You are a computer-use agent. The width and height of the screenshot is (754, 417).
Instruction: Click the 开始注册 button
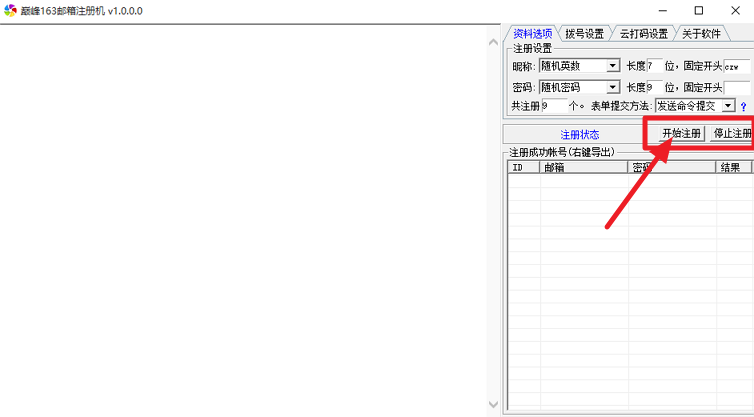click(x=681, y=133)
